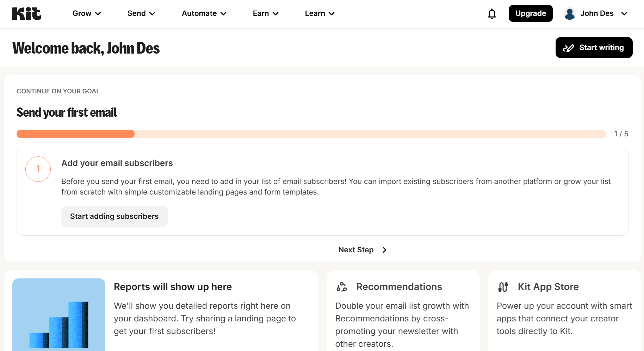This screenshot has width=644, height=351.
Task: Click the Recommendations binoculars icon
Action: pos(341,287)
